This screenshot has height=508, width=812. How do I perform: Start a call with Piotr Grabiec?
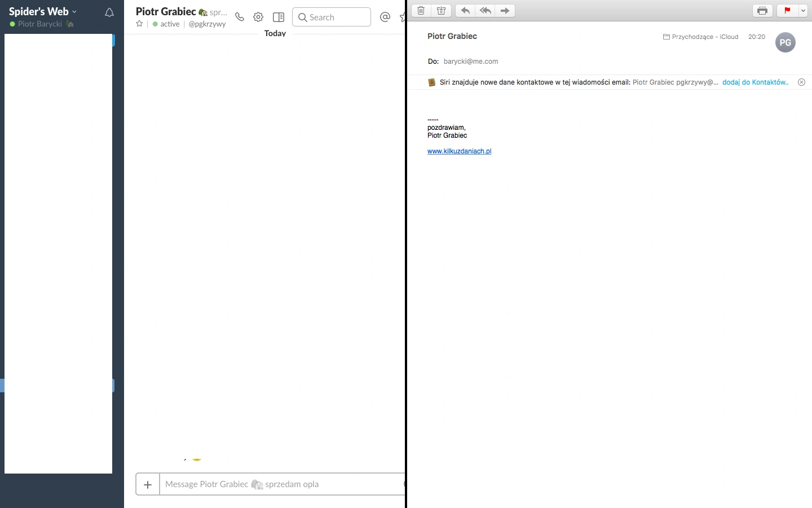(240, 17)
